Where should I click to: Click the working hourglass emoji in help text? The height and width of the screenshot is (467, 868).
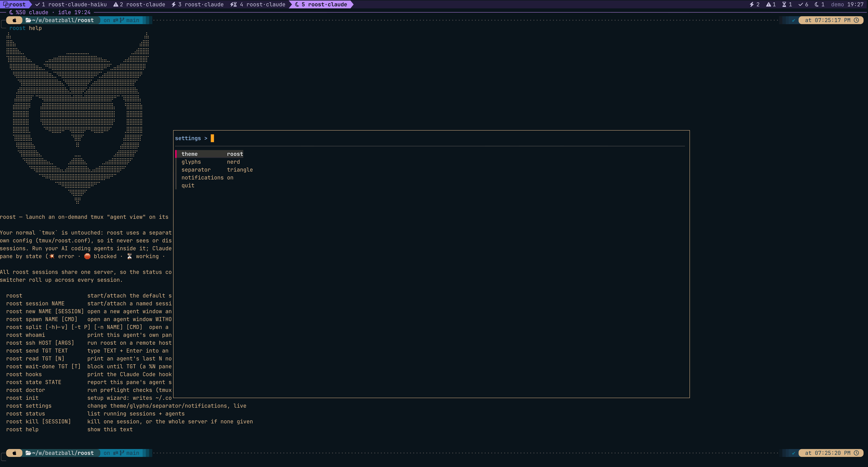(130, 256)
